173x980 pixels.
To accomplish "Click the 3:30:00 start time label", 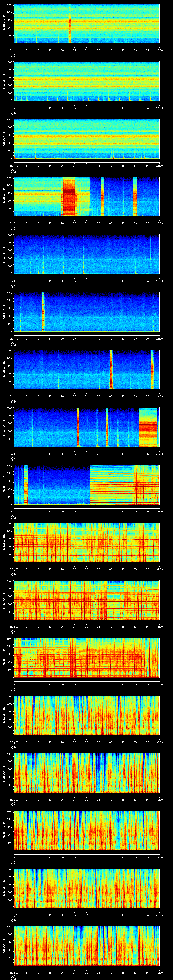I will [14, 511].
